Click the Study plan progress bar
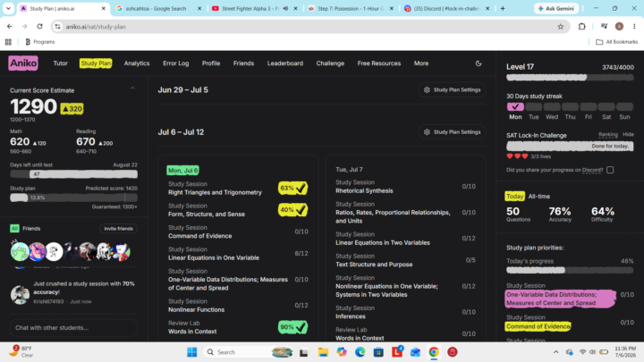 [73, 198]
